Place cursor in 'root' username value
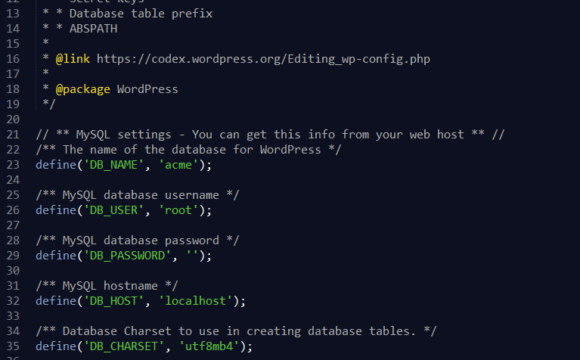580x360 pixels. pyautogui.click(x=178, y=210)
